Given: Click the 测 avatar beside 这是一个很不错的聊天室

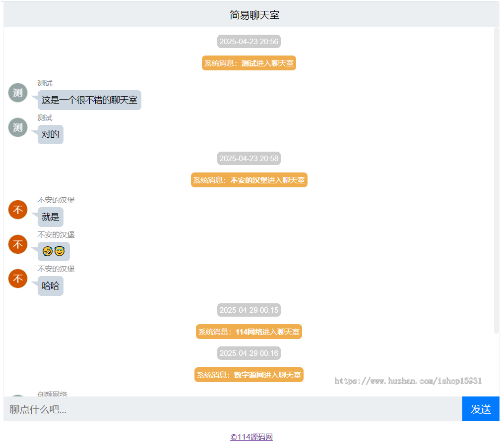Looking at the screenshot, I should (18, 93).
